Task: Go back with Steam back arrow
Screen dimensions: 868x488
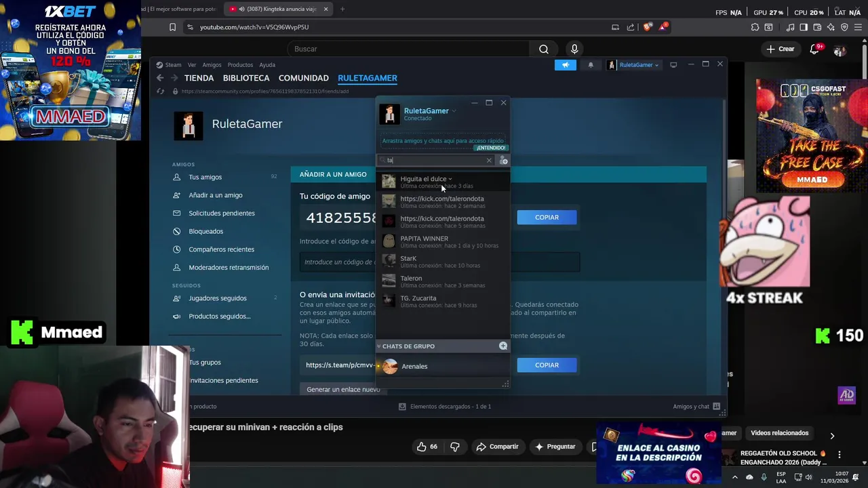Action: 160,78
